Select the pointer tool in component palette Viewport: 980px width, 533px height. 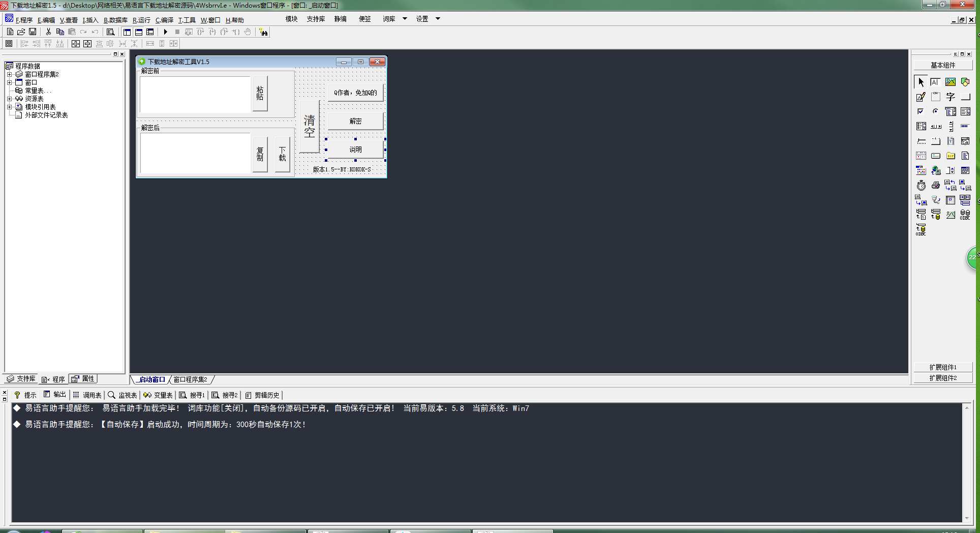(921, 82)
